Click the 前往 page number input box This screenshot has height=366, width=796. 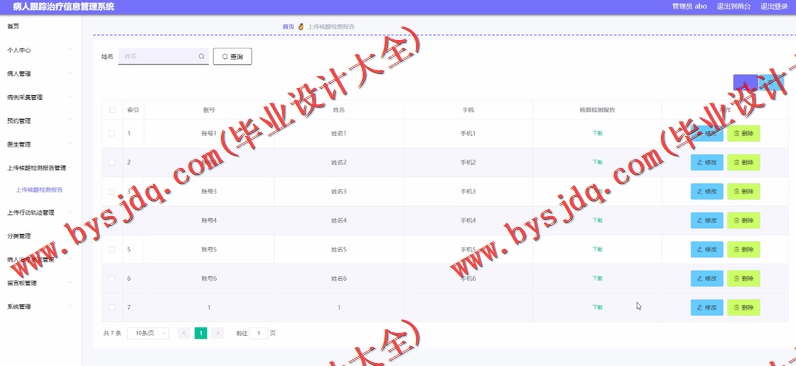click(258, 333)
